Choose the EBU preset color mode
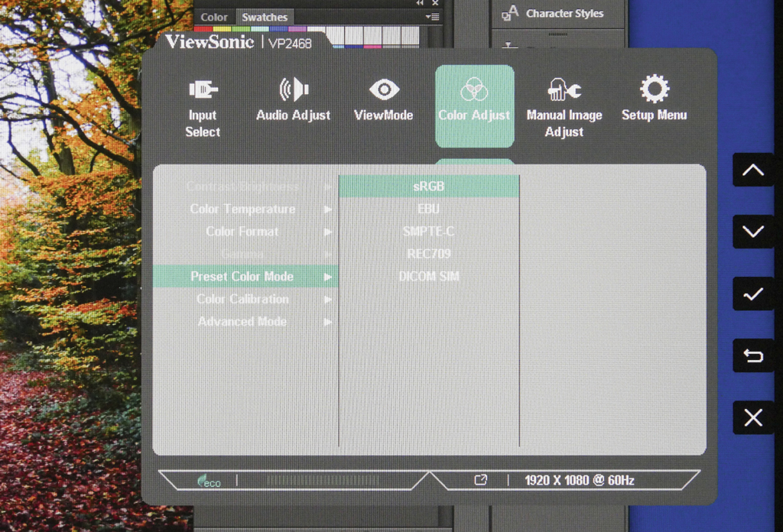 [x=429, y=209]
